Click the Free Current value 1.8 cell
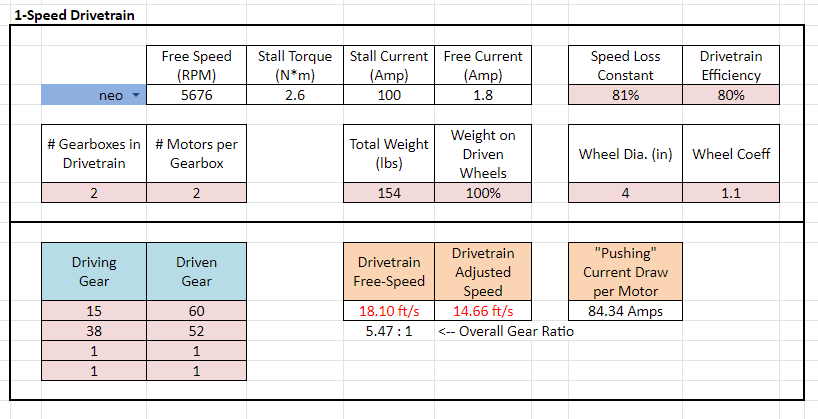Image resolution: width=818 pixels, height=419 pixels. 483,95
